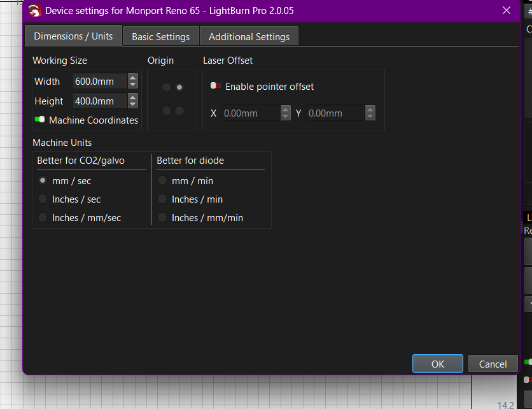532x409 pixels.
Task: Toggle the Machine Coordinates switch
Action: (40, 120)
